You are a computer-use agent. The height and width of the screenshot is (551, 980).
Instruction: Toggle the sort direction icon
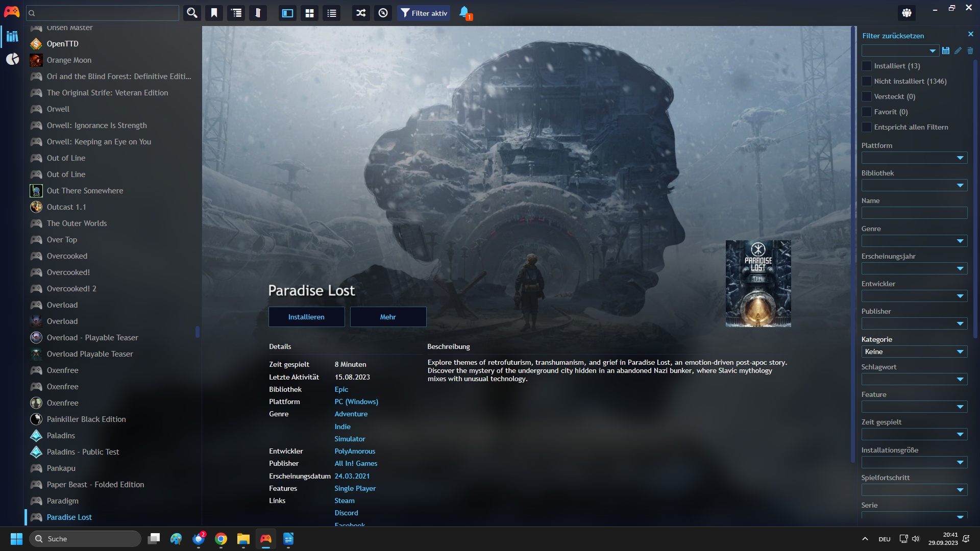click(258, 13)
